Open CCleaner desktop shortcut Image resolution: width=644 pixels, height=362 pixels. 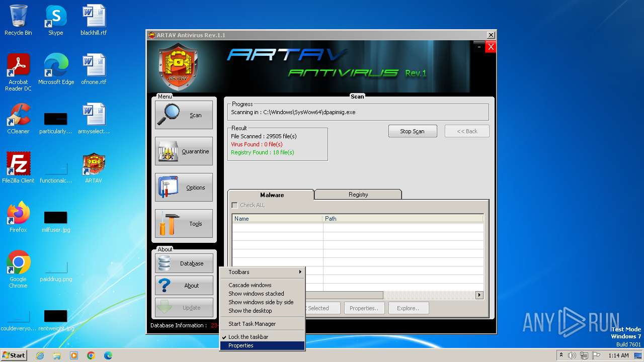(18, 119)
